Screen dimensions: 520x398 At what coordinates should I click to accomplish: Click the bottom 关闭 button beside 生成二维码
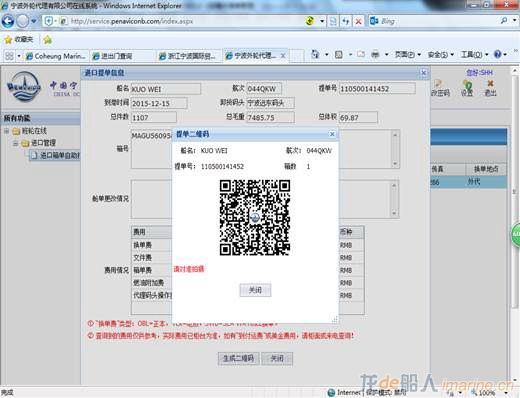coord(277,359)
